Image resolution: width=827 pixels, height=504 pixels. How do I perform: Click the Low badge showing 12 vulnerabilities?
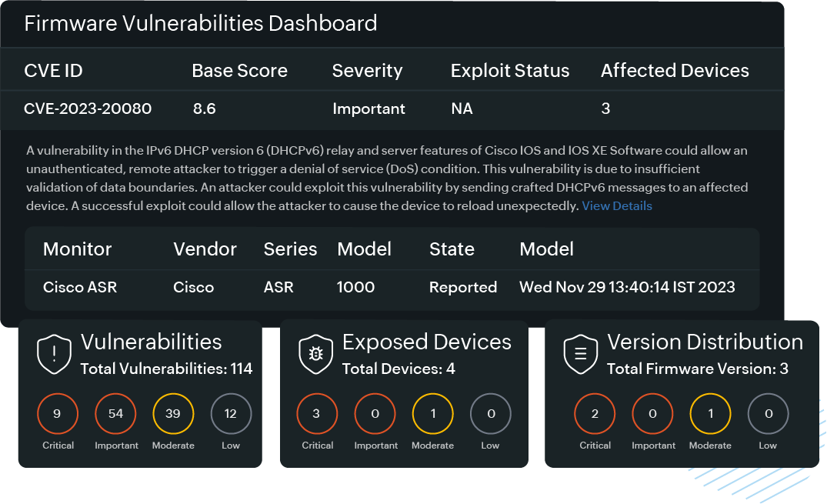(x=231, y=413)
